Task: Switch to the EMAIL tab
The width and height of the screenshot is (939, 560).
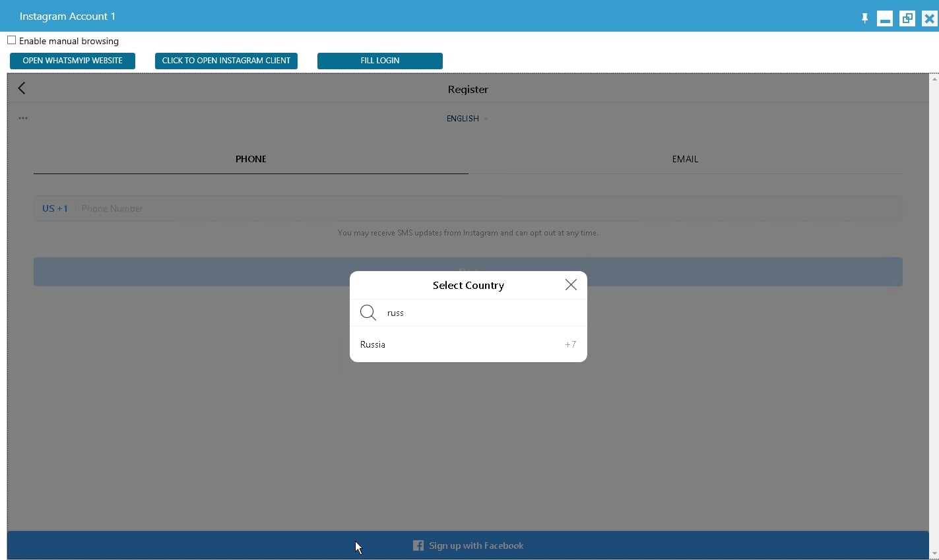Action: coord(685,159)
